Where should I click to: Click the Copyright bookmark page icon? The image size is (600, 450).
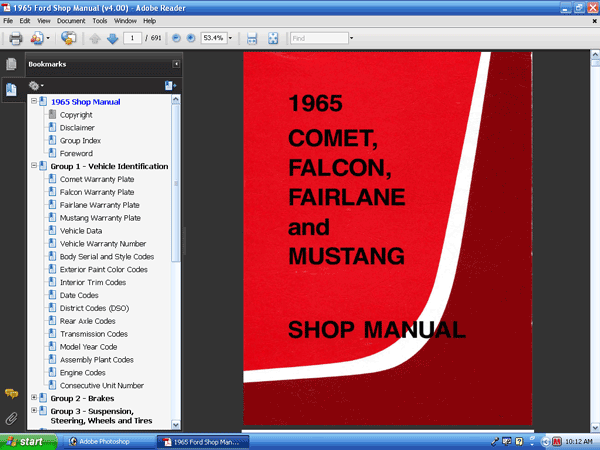pyautogui.click(x=52, y=114)
